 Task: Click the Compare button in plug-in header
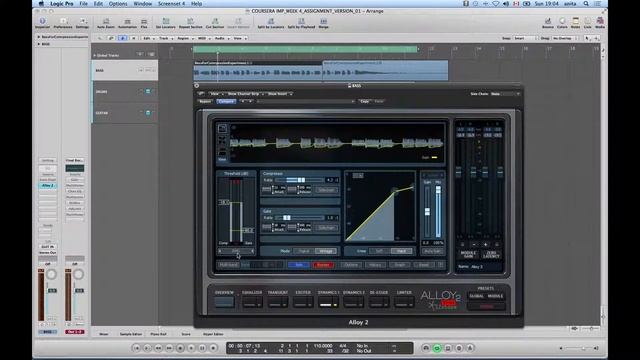(x=226, y=101)
